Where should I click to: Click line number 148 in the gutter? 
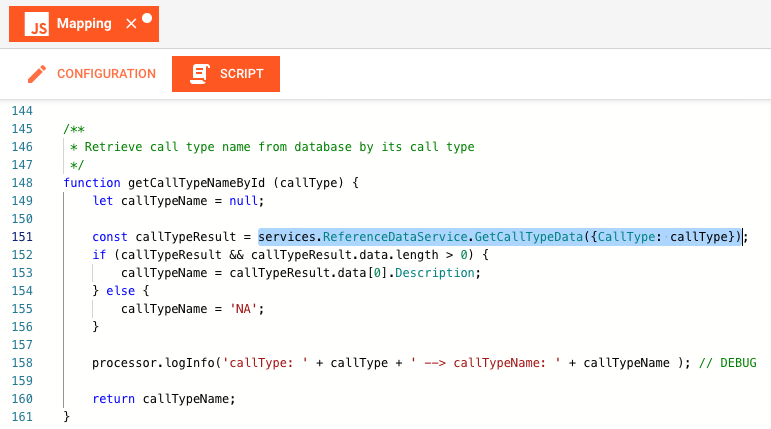pos(21,183)
